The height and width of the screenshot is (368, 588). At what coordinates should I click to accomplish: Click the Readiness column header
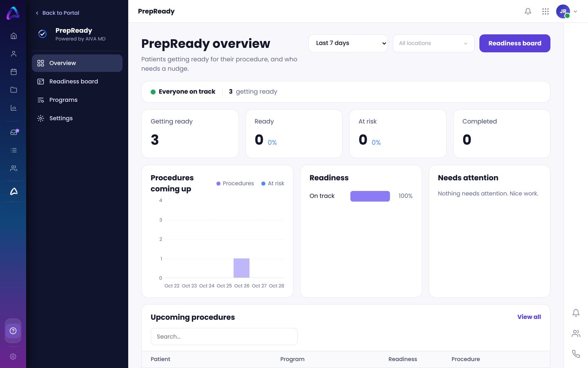pyautogui.click(x=403, y=359)
